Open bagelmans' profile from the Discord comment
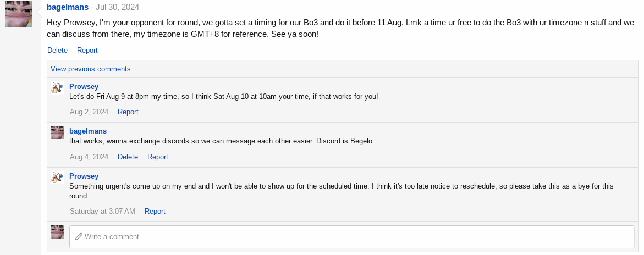 coord(88,131)
